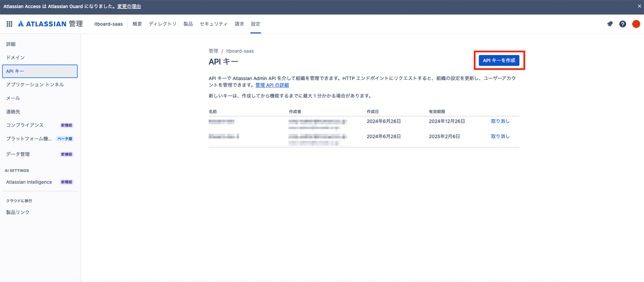Select Atlassian Intelligence under AI Settings

[29, 182]
